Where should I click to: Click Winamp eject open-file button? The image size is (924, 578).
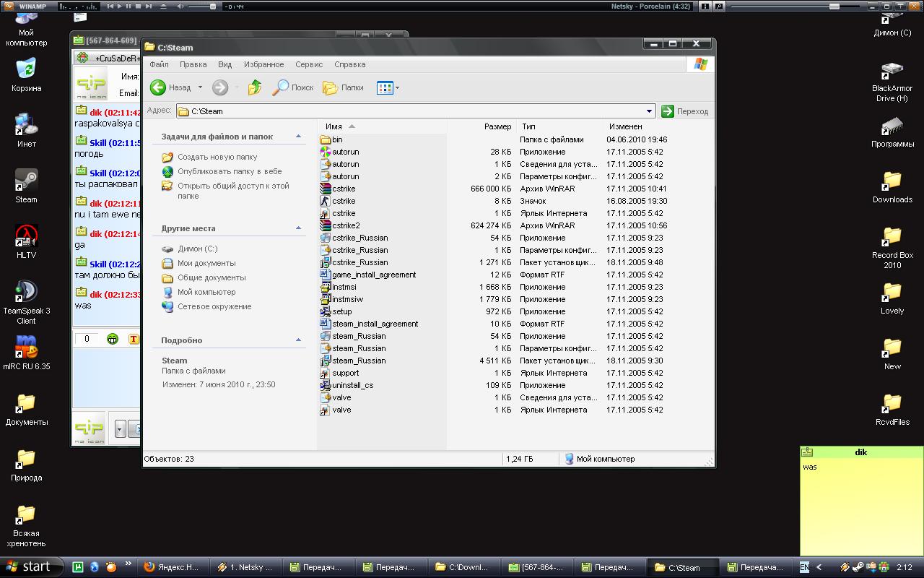click(163, 6)
